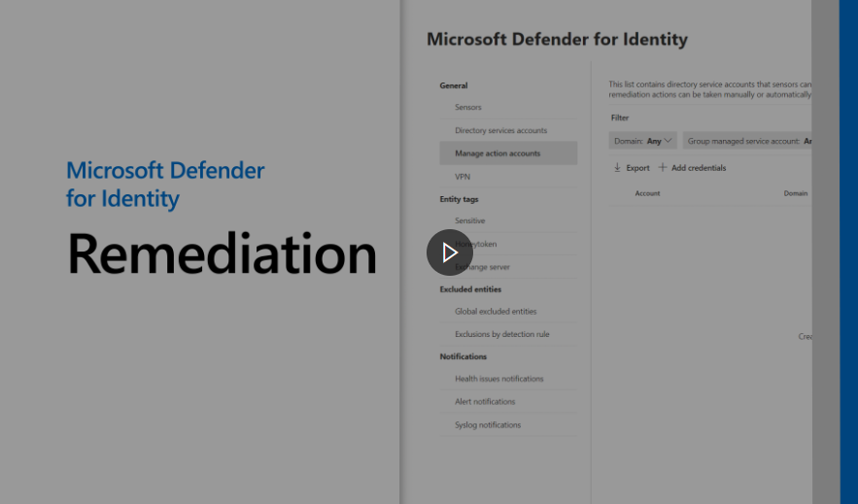Click the plus icon for Add credentials
858x504 pixels.
[663, 167]
